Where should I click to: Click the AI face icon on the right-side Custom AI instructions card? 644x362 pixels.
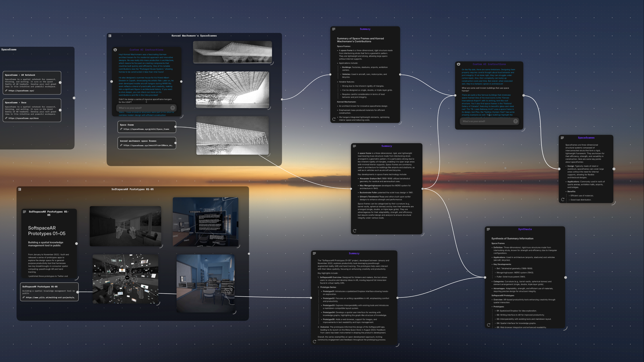click(x=459, y=64)
